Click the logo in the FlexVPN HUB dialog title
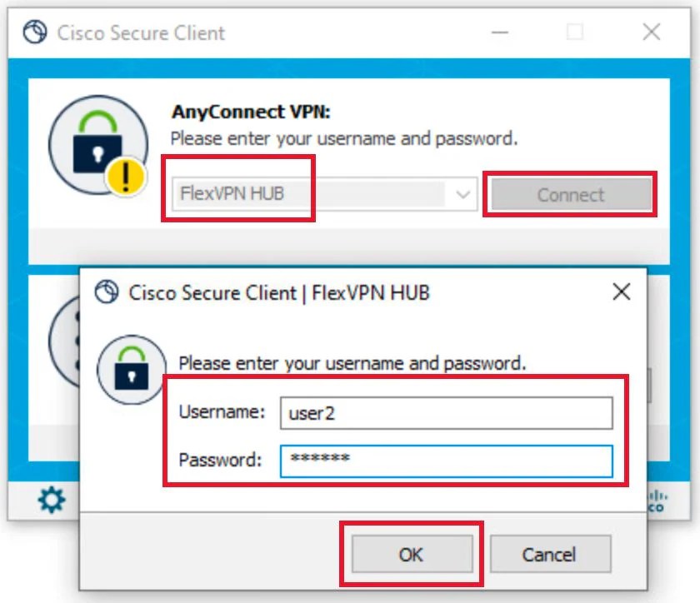Screen dimensions: 700x603 pyautogui.click(x=107, y=292)
